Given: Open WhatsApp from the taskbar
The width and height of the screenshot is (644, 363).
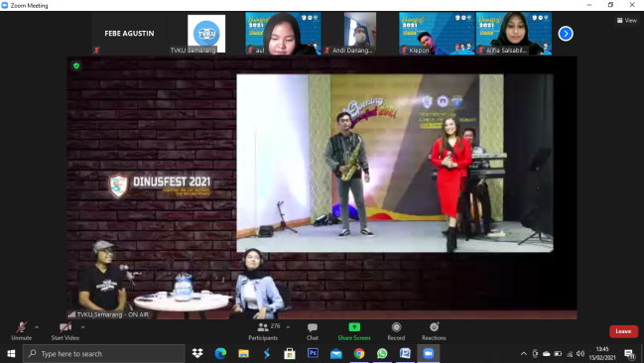Looking at the screenshot, I should click(x=382, y=353).
